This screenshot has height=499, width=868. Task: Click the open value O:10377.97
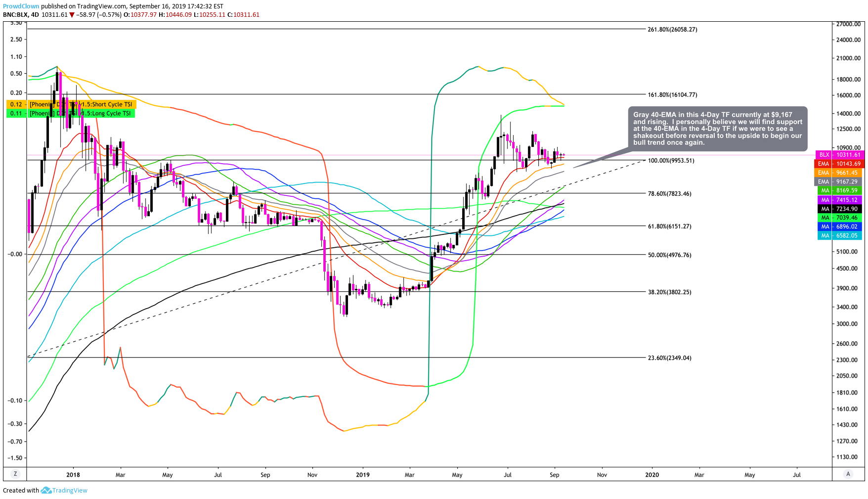pos(140,14)
